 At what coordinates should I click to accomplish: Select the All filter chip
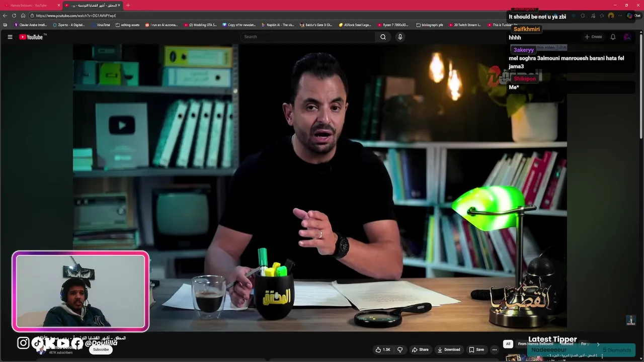(508, 344)
